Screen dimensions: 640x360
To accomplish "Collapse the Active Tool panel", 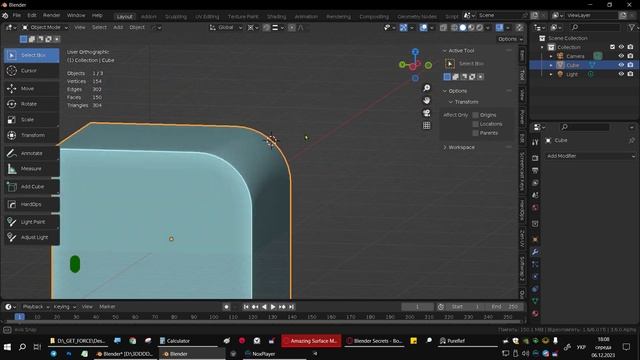I will pos(445,51).
